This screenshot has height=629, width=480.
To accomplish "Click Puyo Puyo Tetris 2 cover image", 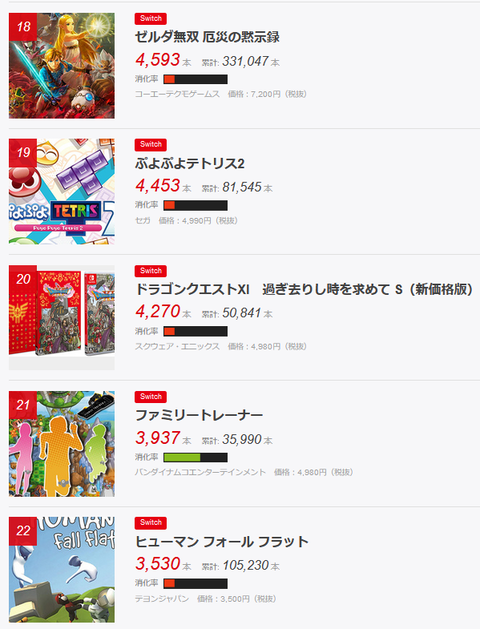I will tap(62, 191).
